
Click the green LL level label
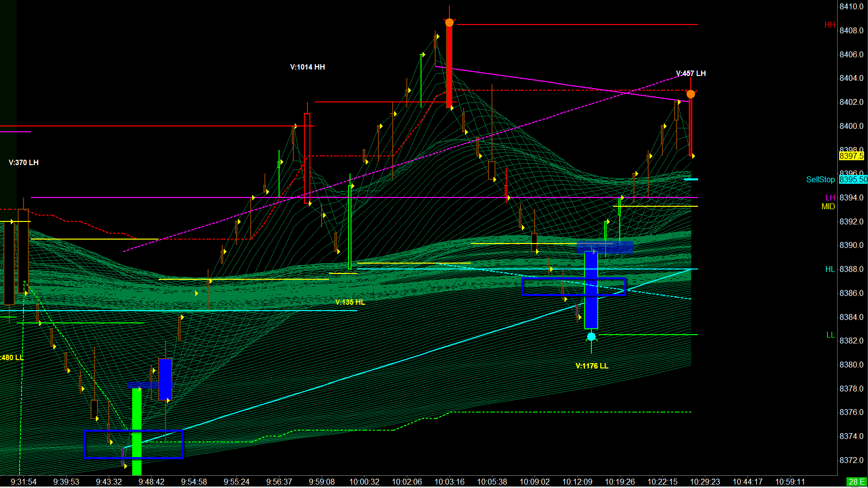point(831,335)
